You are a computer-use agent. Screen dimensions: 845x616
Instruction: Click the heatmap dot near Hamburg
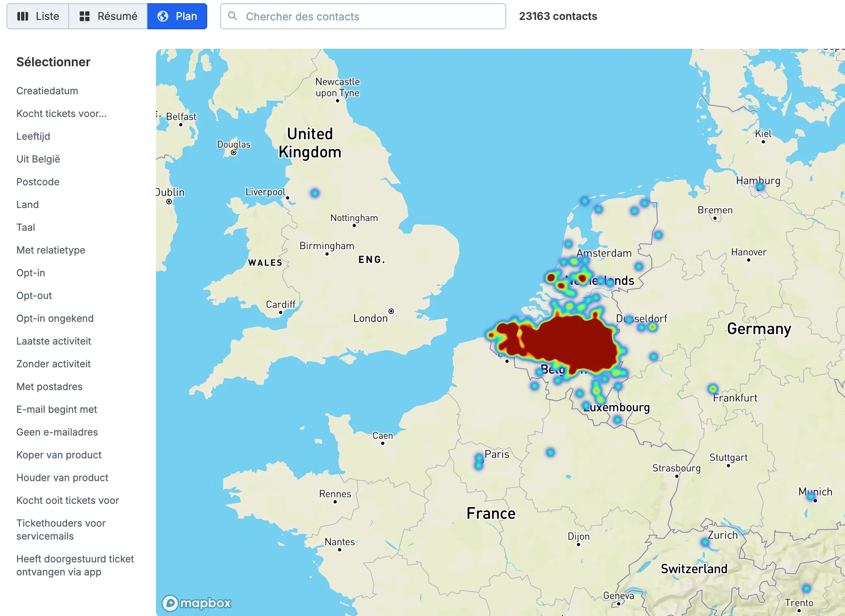click(760, 187)
